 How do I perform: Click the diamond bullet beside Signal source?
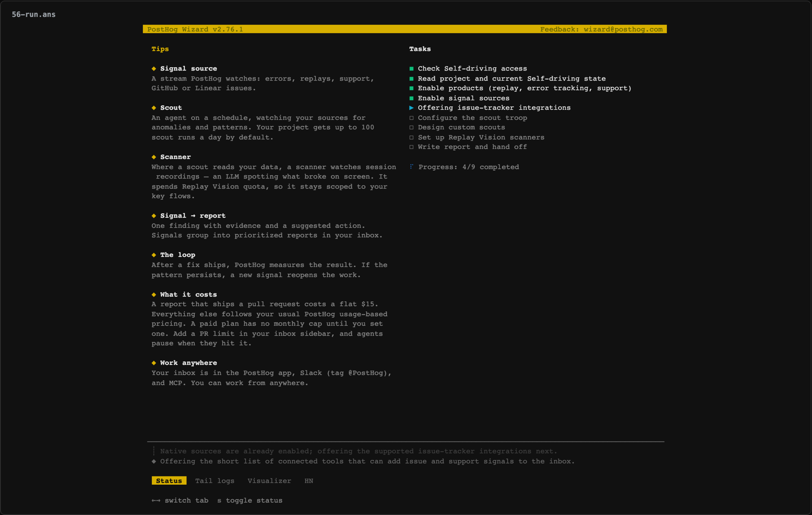pos(154,69)
